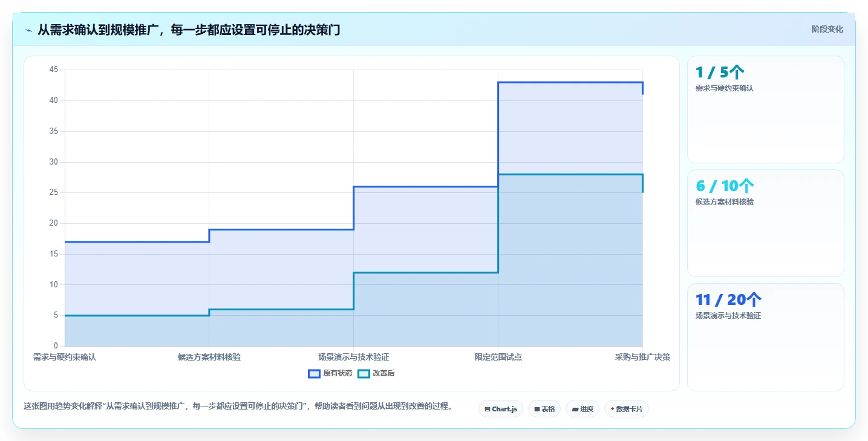Click the 35 y-axis tick label
This screenshot has width=868, height=441.
pos(54,131)
